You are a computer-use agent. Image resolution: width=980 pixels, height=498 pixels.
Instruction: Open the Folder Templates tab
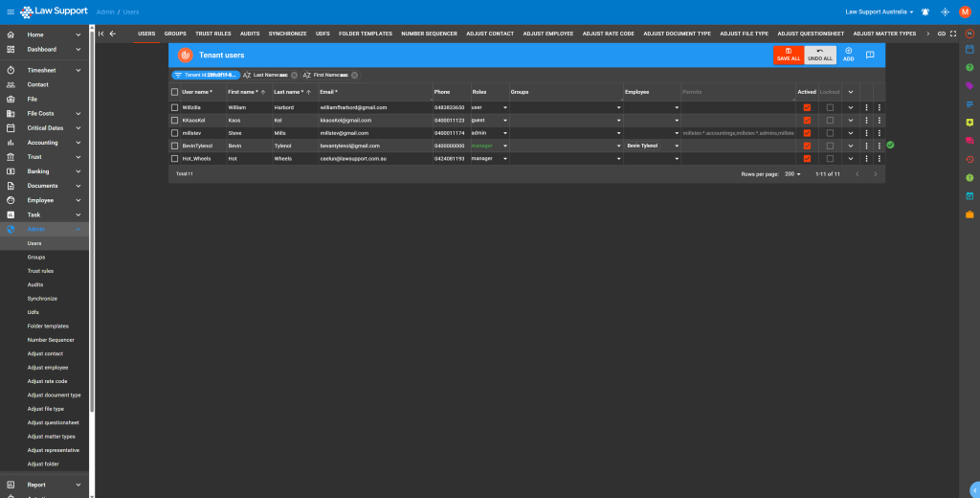[365, 34]
